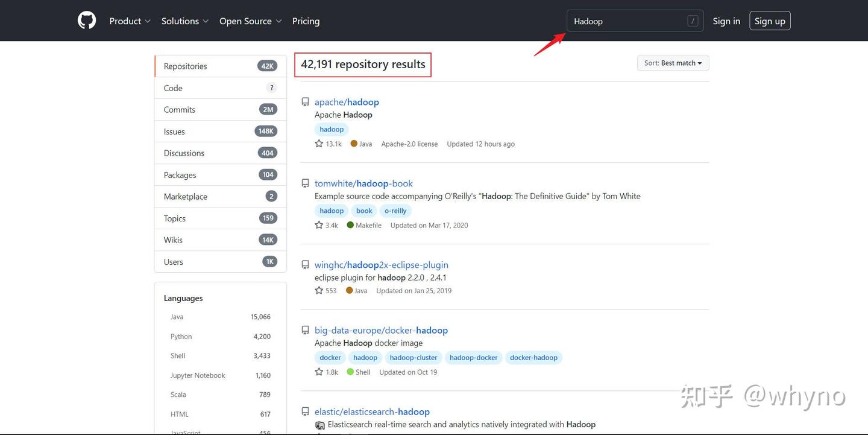The width and height of the screenshot is (868, 435).
Task: Filter by HTML language
Action: coord(221,414)
